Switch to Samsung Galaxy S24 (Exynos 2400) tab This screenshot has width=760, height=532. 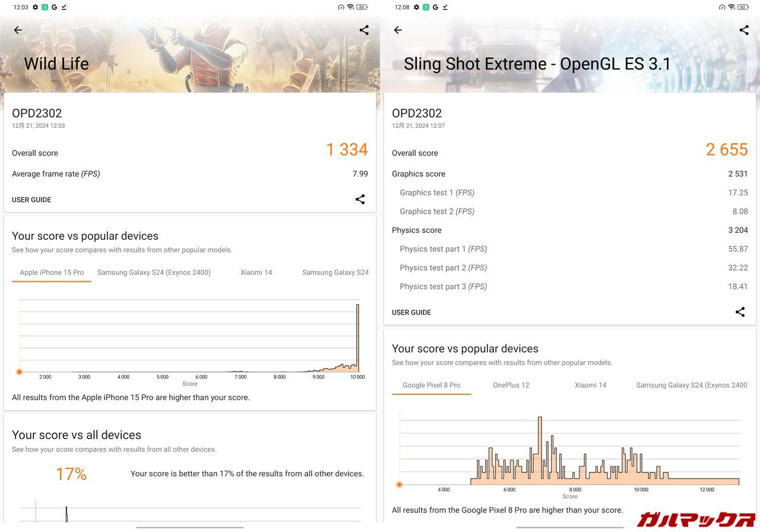click(154, 273)
